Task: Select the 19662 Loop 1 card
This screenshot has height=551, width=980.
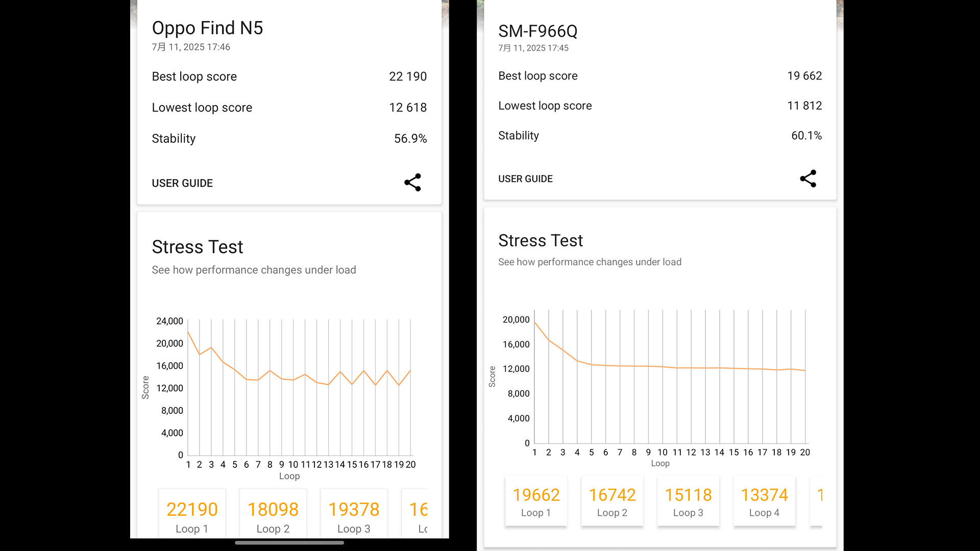Action: click(536, 501)
